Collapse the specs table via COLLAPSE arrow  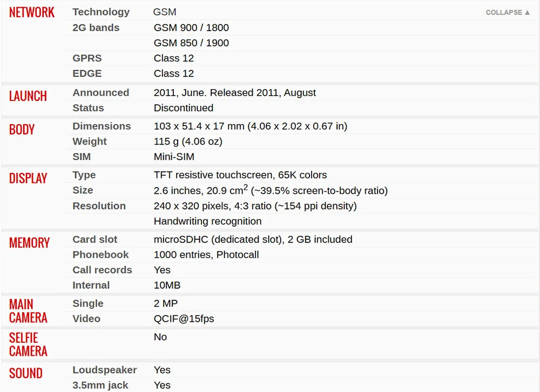pos(508,12)
